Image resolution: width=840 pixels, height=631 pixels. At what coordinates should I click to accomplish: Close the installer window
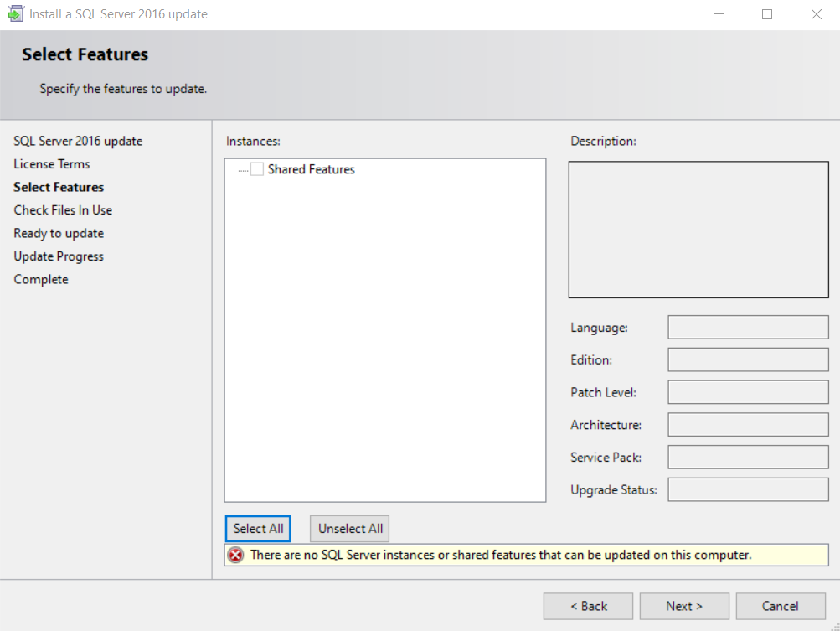(816, 14)
